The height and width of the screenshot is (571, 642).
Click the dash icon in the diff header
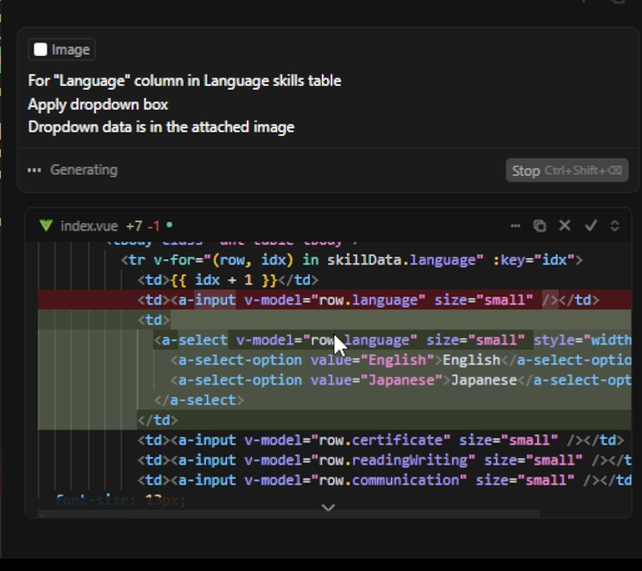click(515, 226)
